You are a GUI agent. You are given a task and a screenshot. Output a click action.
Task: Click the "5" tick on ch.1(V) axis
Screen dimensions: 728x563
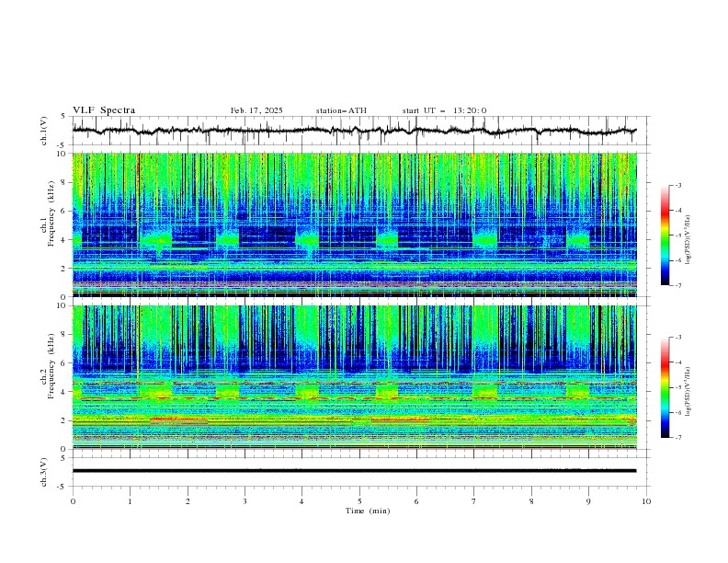65,117
